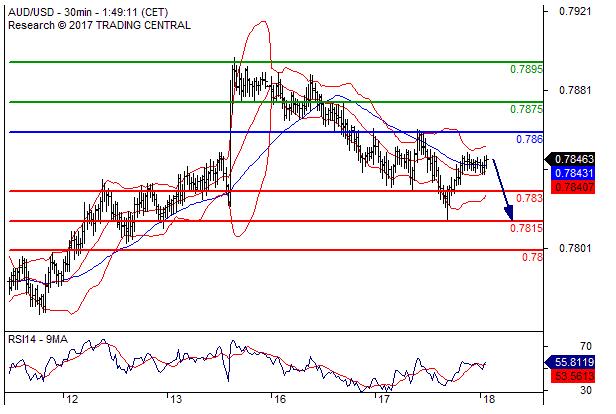Click the RSI14 - 9MA indicator label
Screen dimensions: 616x414
[38, 339]
